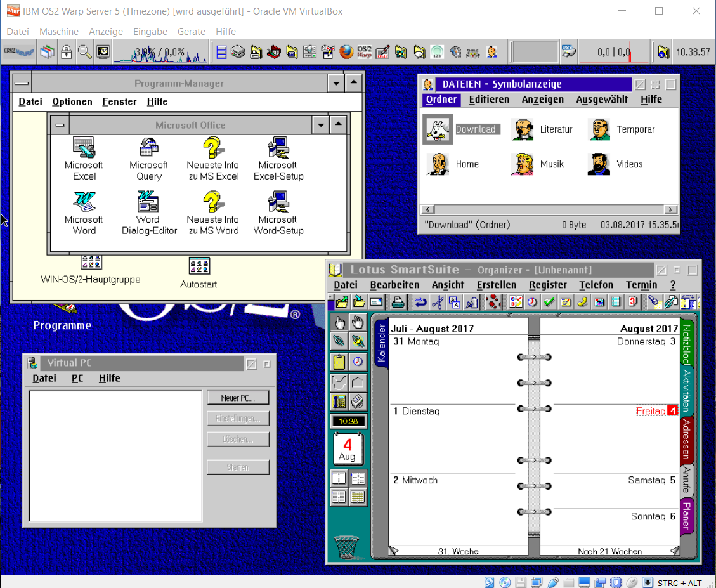Image resolution: width=716 pixels, height=588 pixels.
Task: Click the Löschen... button in Virtual PC
Action: [238, 440]
